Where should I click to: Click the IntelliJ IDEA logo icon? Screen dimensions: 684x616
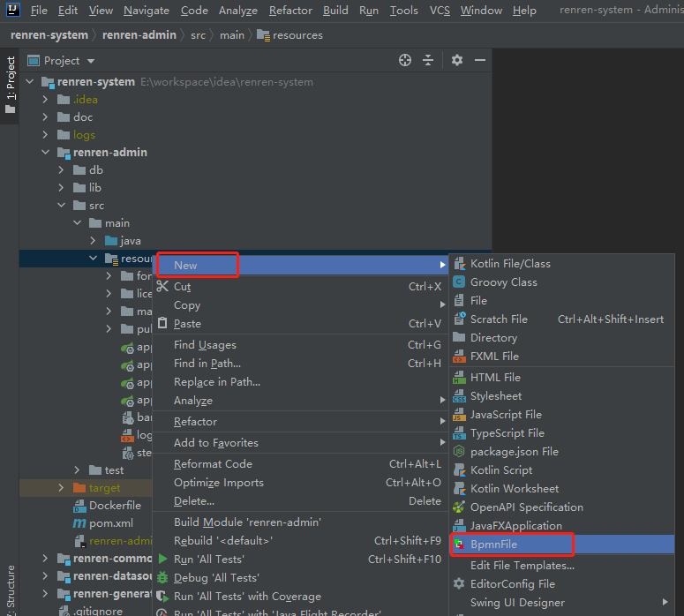13,9
